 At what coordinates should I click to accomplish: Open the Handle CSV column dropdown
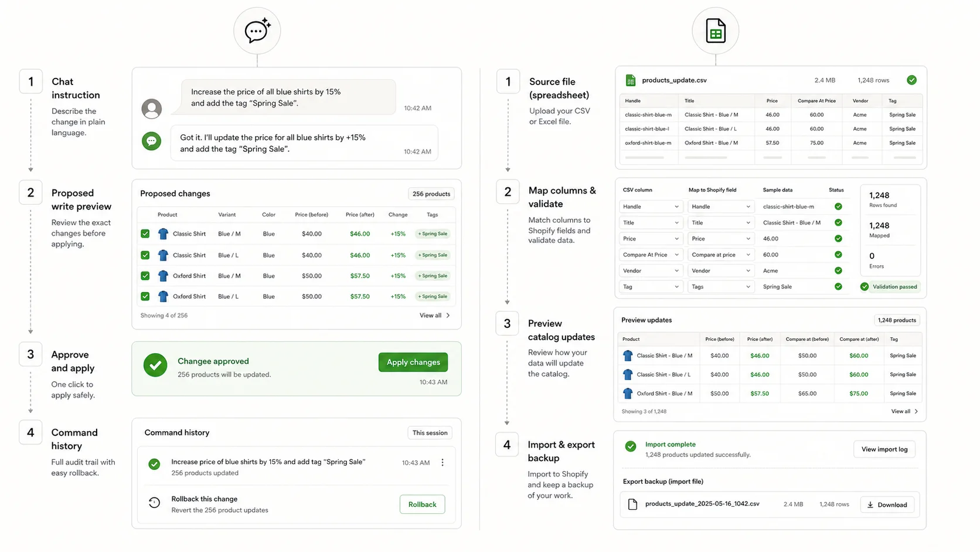(651, 206)
